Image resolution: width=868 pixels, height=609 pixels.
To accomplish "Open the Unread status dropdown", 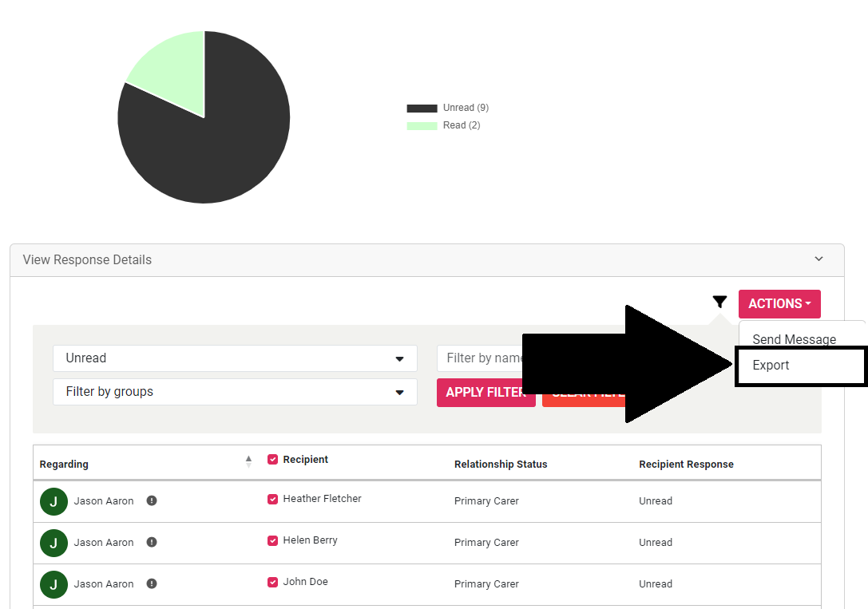I will (235, 358).
